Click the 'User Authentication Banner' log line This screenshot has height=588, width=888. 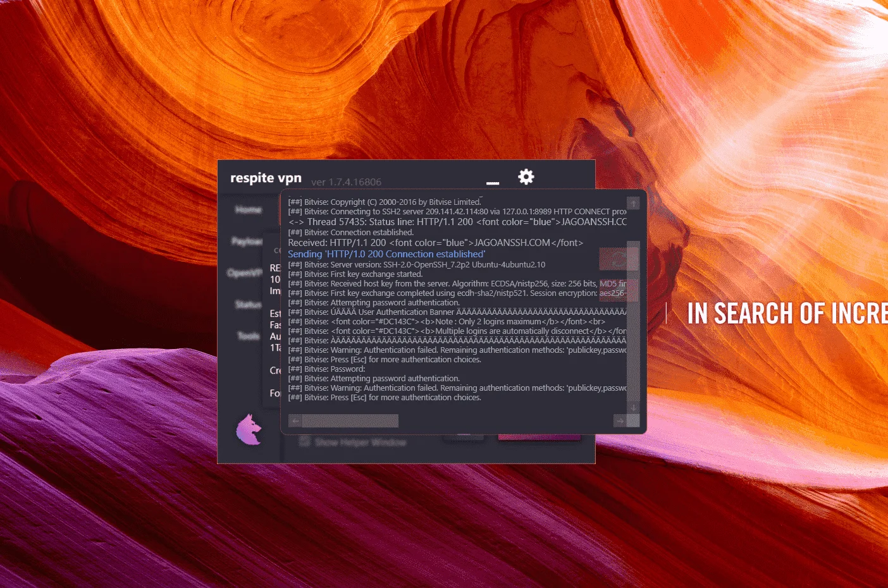[x=457, y=312]
